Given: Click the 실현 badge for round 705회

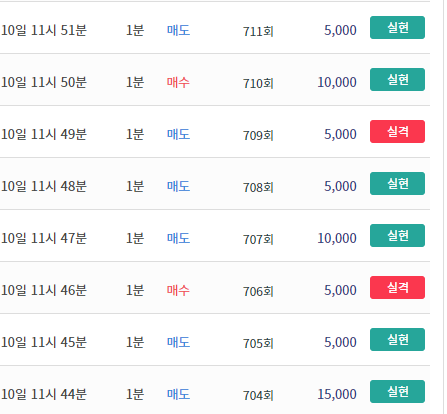Looking at the screenshot, I should pos(397,340).
